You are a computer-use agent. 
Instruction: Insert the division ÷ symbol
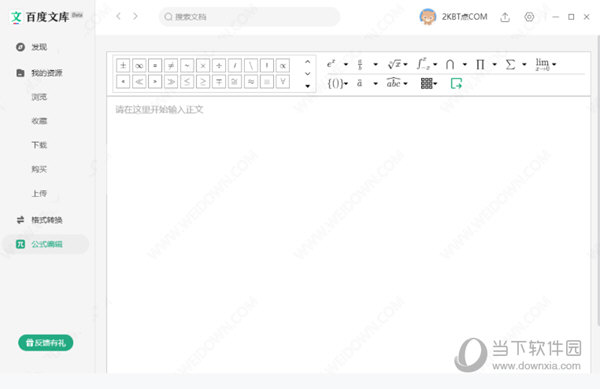point(219,65)
